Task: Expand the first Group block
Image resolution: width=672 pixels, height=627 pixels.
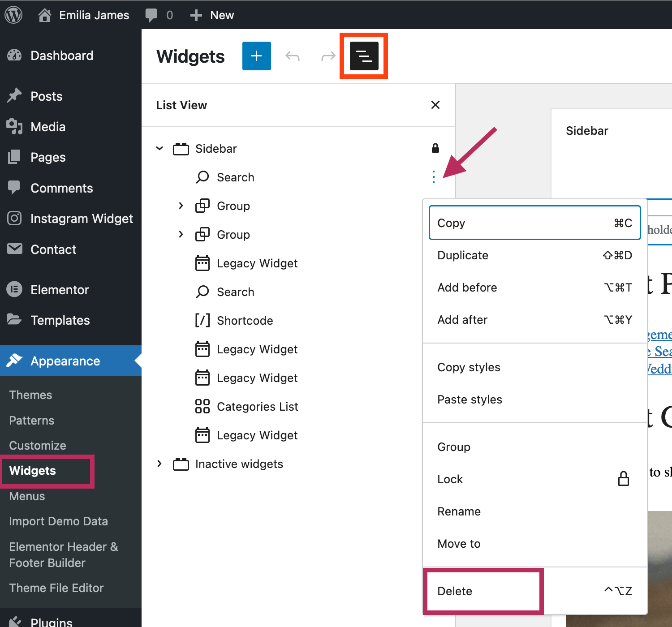Action: coord(181,206)
